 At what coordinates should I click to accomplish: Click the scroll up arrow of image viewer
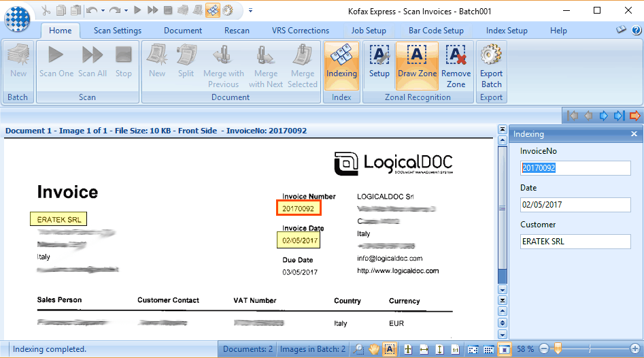503,140
